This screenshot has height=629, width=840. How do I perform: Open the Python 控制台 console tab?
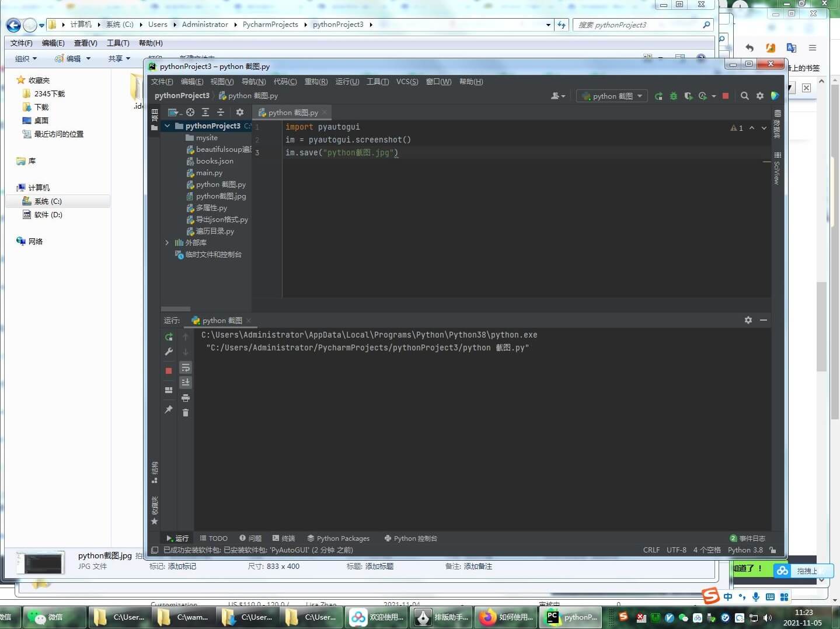(x=411, y=538)
